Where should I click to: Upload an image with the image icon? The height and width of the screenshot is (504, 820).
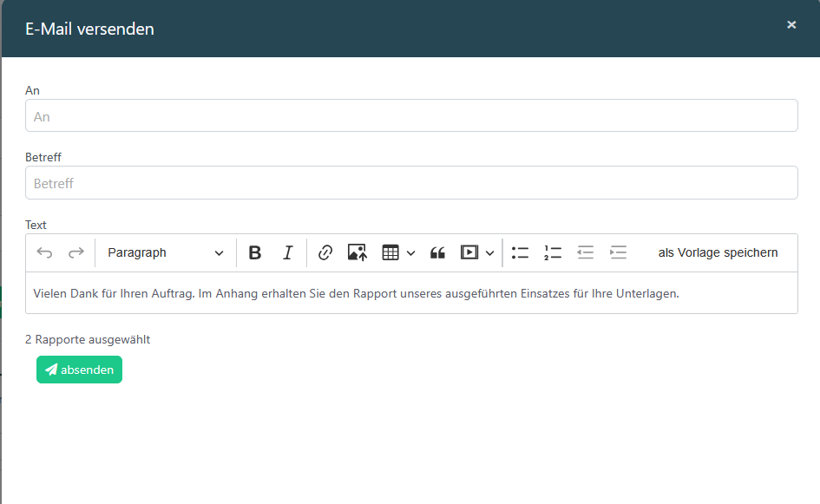pyautogui.click(x=358, y=253)
